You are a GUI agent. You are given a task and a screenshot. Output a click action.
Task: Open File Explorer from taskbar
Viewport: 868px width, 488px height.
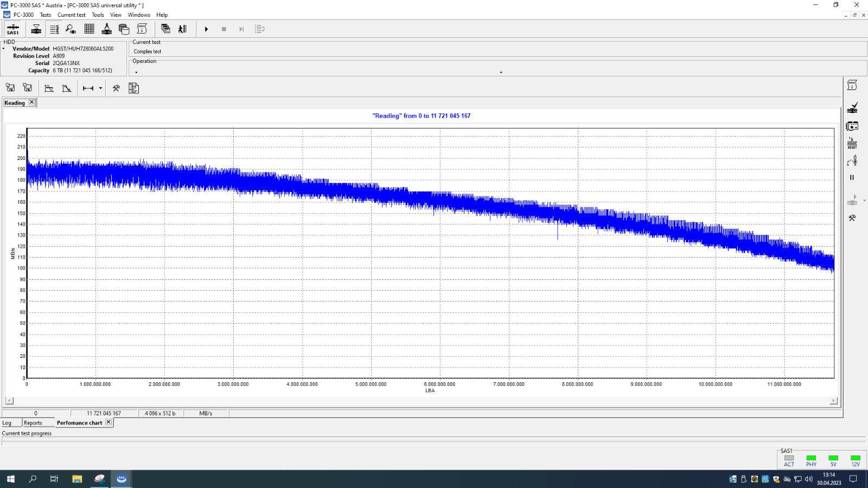(77, 479)
